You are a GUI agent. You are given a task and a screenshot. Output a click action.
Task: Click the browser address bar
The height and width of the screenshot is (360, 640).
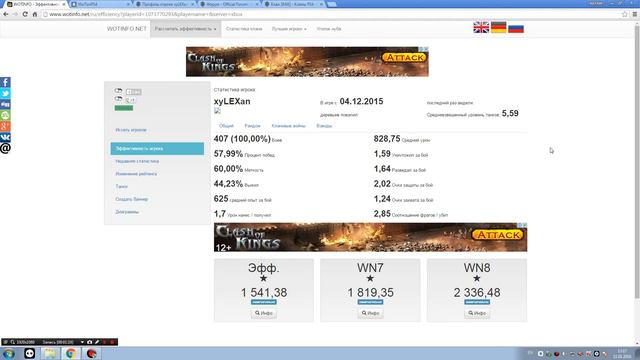tap(331, 14)
